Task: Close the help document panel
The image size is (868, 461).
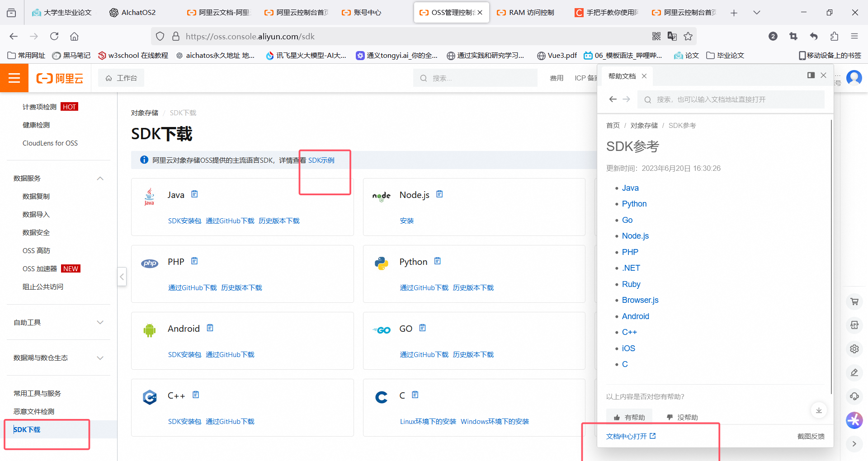Action: point(824,75)
